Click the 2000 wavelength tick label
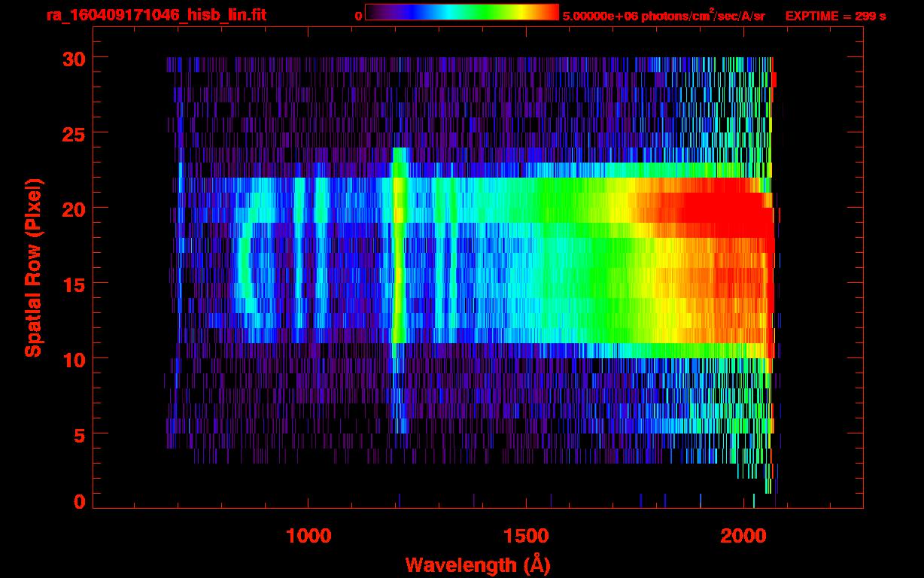 coord(743,536)
